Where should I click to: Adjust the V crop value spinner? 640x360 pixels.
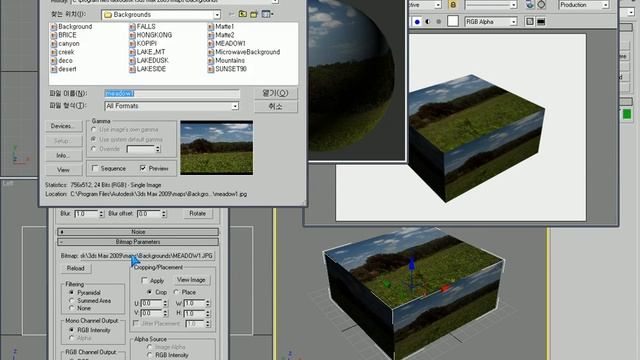tap(165, 313)
